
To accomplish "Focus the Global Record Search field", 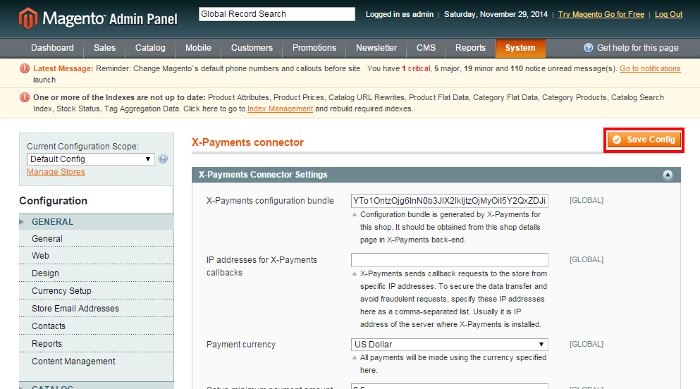I will point(277,14).
